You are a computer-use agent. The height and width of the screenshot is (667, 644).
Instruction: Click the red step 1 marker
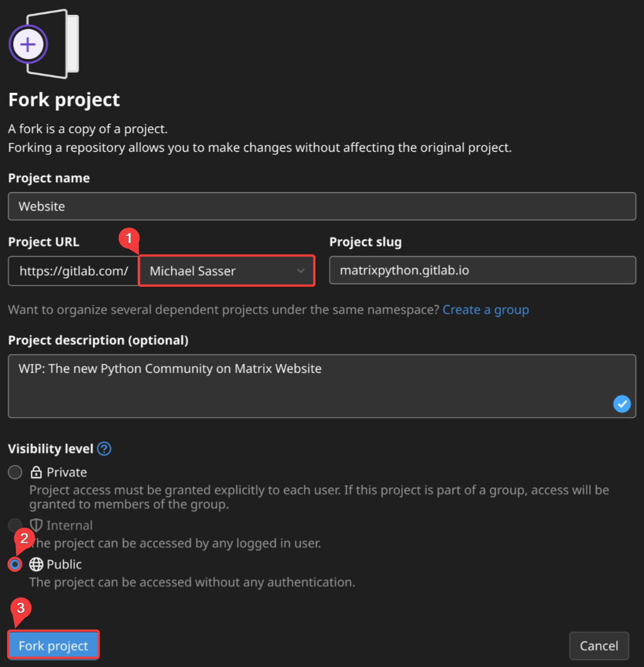[x=129, y=239]
